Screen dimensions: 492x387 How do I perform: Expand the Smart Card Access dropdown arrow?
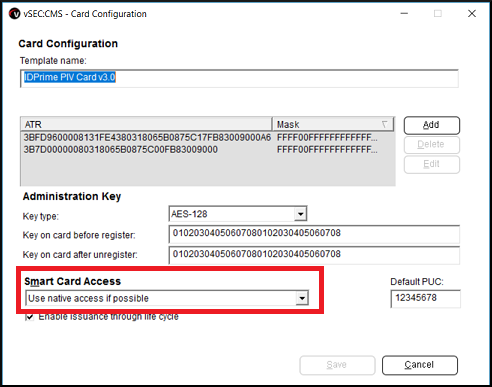302,298
